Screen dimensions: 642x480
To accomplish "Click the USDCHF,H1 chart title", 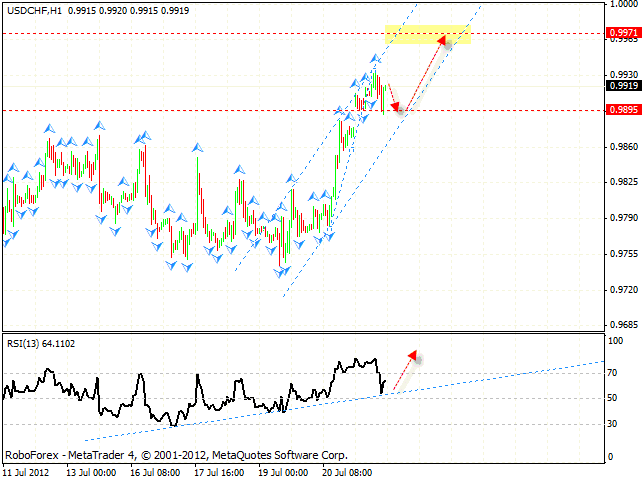I will pyautogui.click(x=32, y=8).
